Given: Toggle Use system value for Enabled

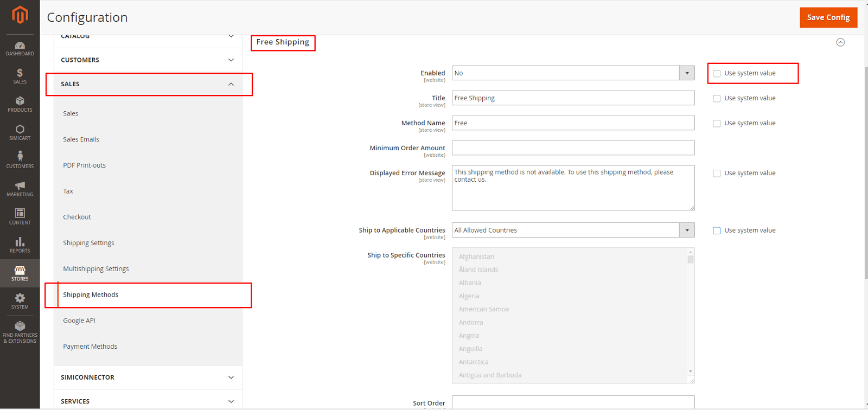Looking at the screenshot, I should (x=717, y=73).
